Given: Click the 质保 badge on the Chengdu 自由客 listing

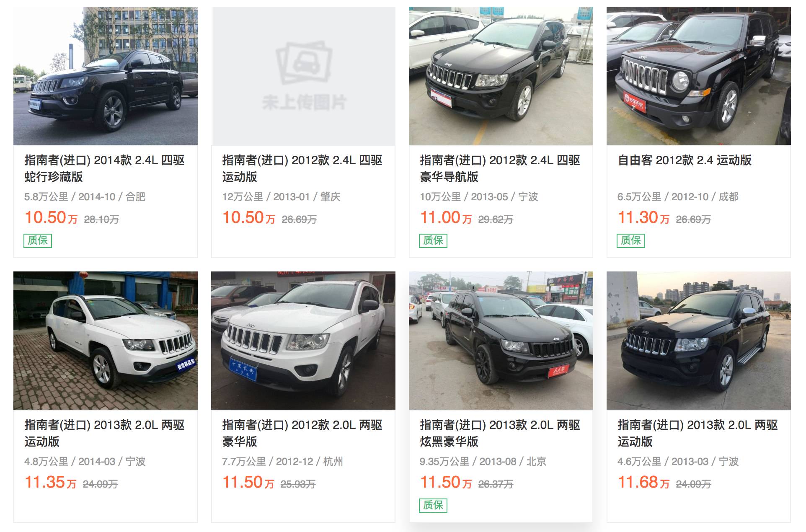Looking at the screenshot, I should pos(631,240).
